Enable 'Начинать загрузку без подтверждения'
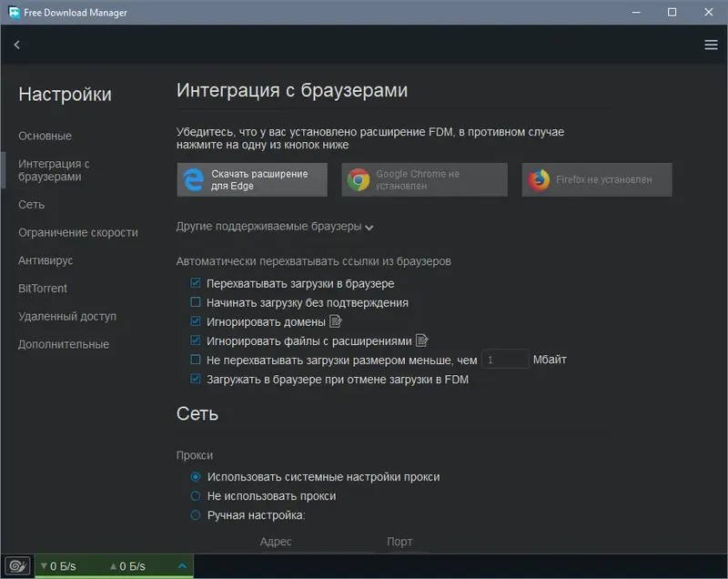The image size is (728, 579). click(x=194, y=301)
